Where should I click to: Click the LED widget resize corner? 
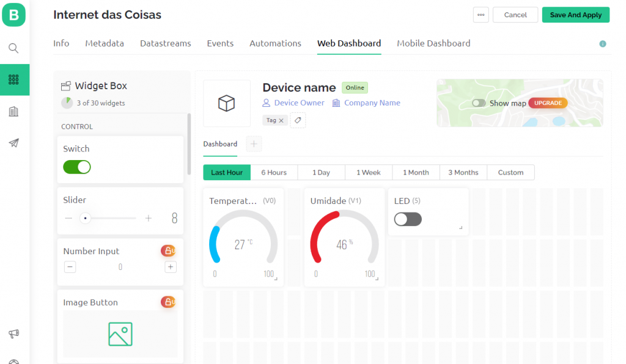point(461,228)
